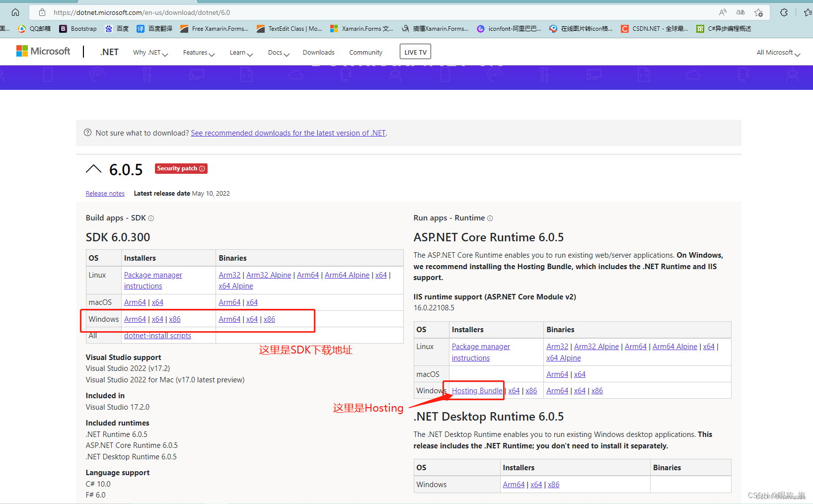Click the info icon next to Run apps - Runtime
The image size is (813, 504).
490,218
